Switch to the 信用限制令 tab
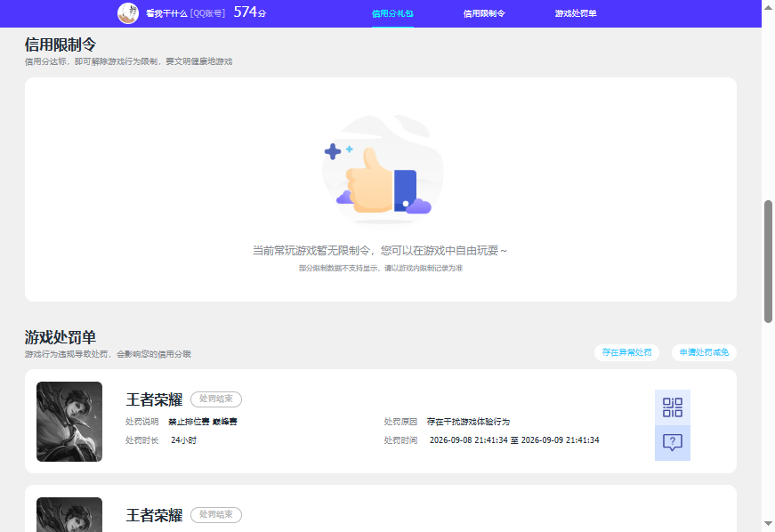 pos(484,13)
